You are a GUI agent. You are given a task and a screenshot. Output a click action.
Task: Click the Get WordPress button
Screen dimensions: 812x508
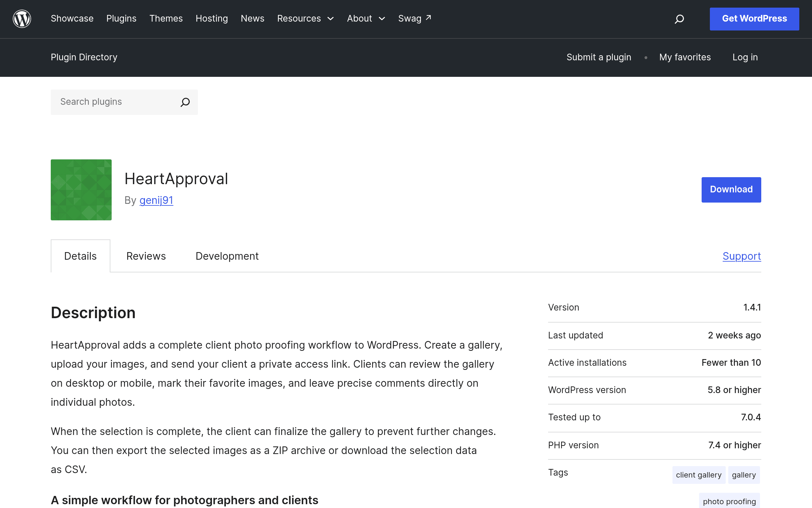pos(754,19)
